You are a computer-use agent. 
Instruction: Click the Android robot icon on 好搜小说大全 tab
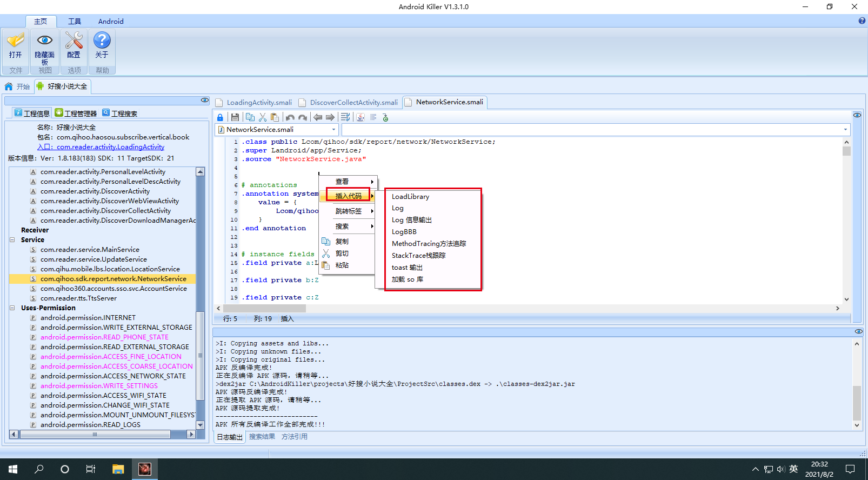[39, 86]
